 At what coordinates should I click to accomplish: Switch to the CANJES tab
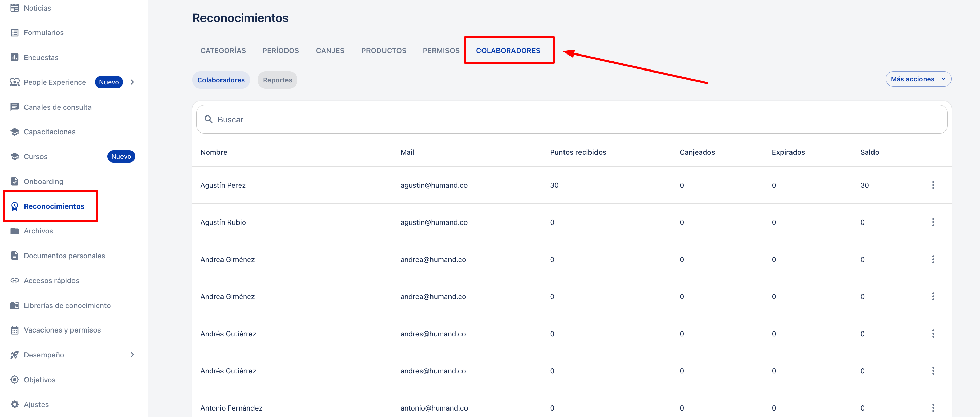[330, 51]
